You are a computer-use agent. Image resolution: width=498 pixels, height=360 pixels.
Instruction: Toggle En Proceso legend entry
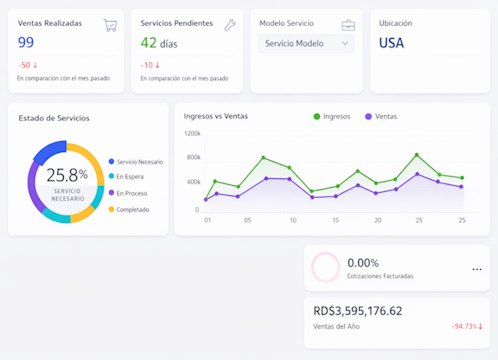(x=128, y=193)
